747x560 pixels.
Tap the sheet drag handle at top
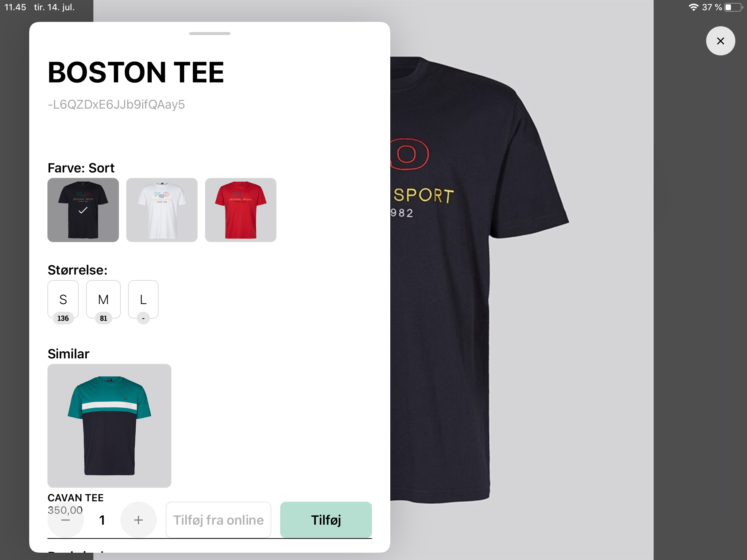pyautogui.click(x=210, y=34)
